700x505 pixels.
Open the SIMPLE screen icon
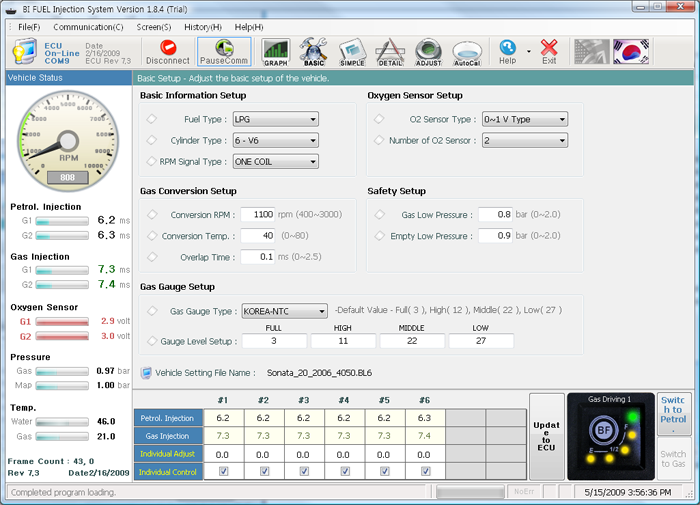[352, 52]
